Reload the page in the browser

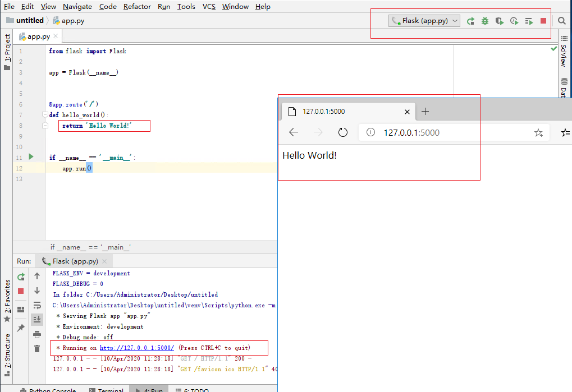tap(343, 132)
